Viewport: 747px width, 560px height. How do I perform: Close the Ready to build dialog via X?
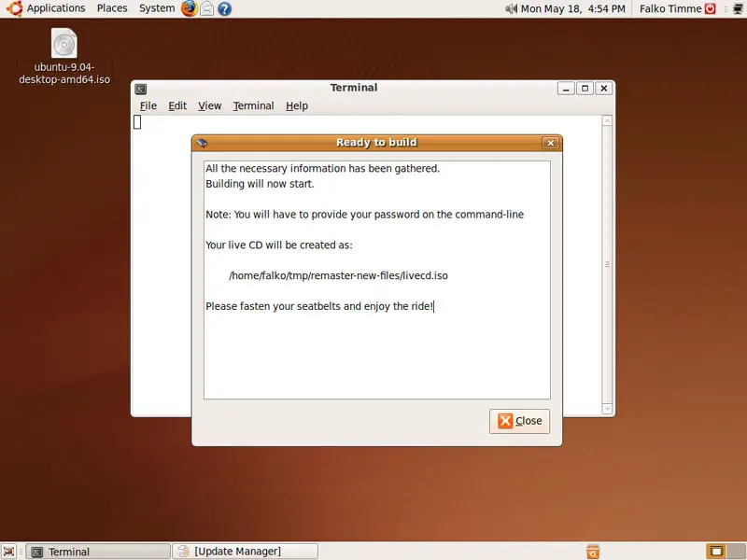(x=550, y=143)
